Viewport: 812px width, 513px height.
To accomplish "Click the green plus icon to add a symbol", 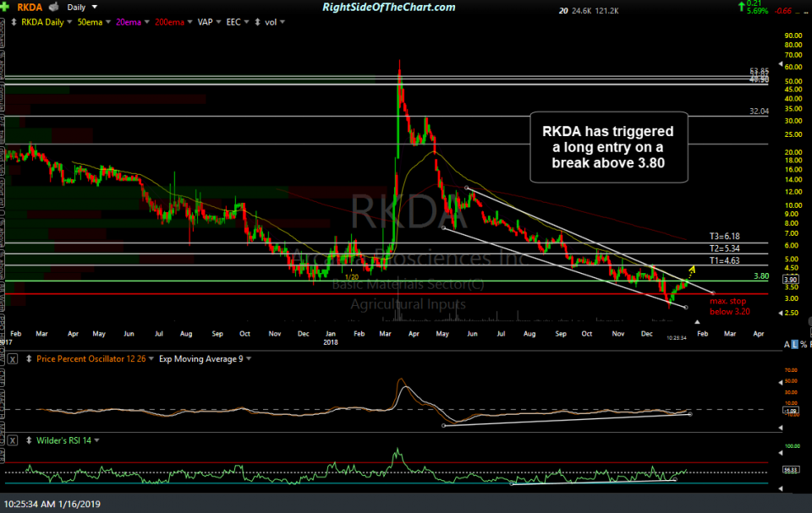I will point(6,8).
